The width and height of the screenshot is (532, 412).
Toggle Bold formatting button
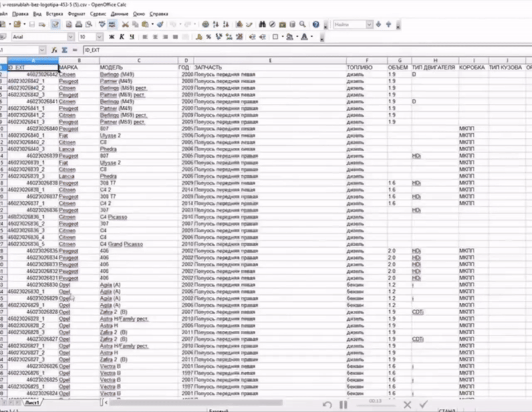[111, 37]
